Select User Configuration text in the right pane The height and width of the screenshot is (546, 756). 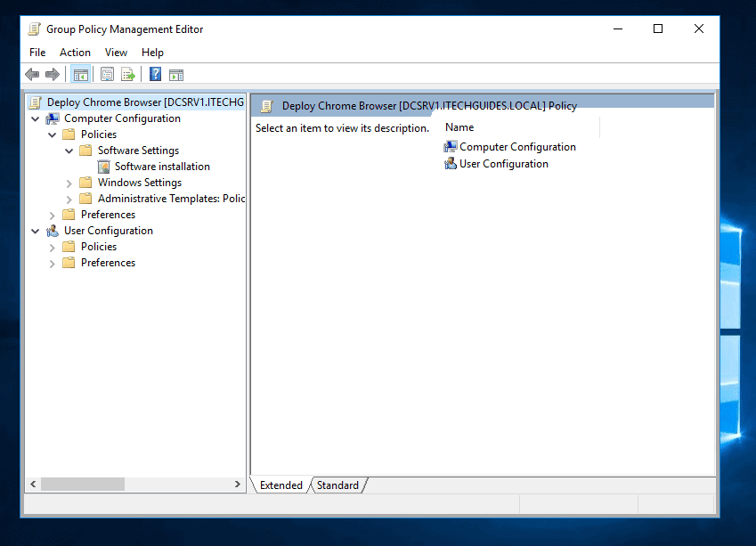pos(504,164)
